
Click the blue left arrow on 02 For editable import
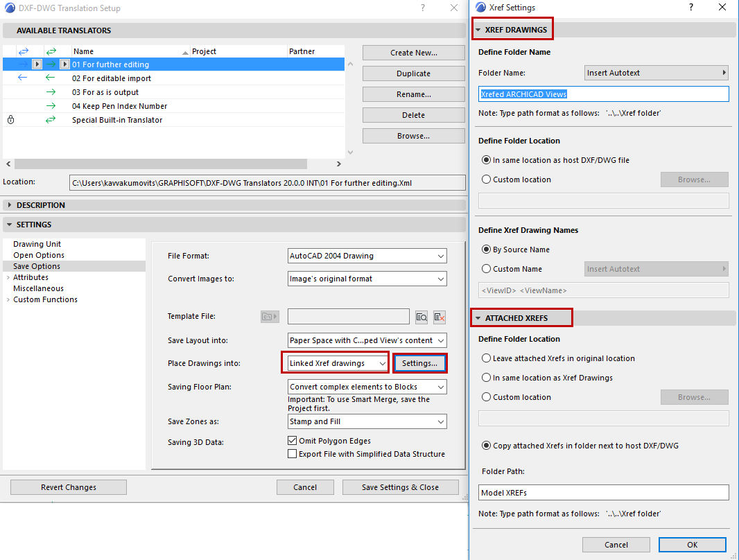click(x=23, y=78)
